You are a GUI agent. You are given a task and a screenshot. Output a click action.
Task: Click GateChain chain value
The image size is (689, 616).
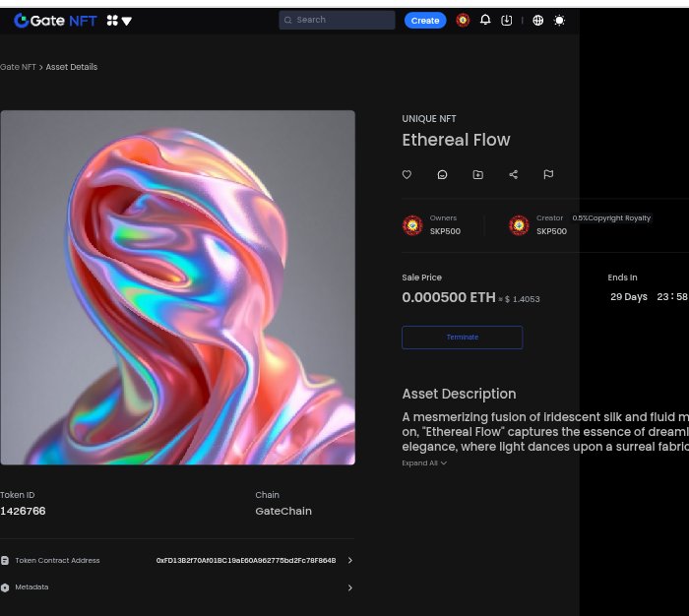(x=283, y=511)
